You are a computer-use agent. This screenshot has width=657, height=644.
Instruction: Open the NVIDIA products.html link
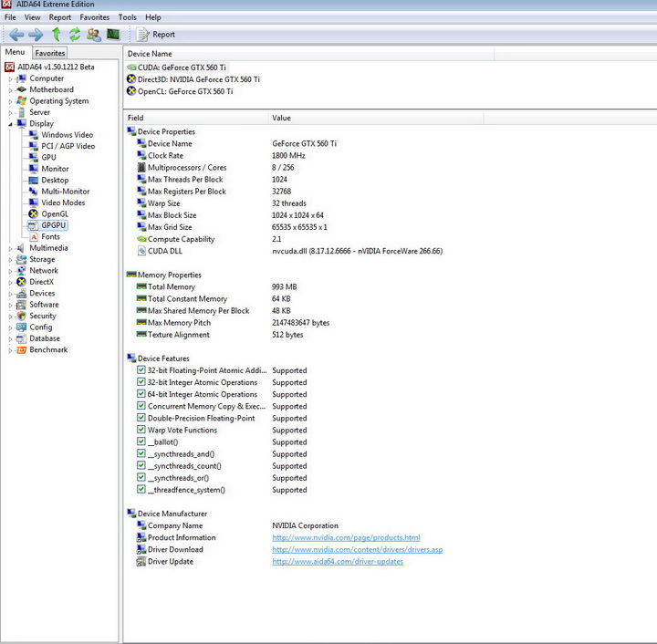(x=346, y=537)
